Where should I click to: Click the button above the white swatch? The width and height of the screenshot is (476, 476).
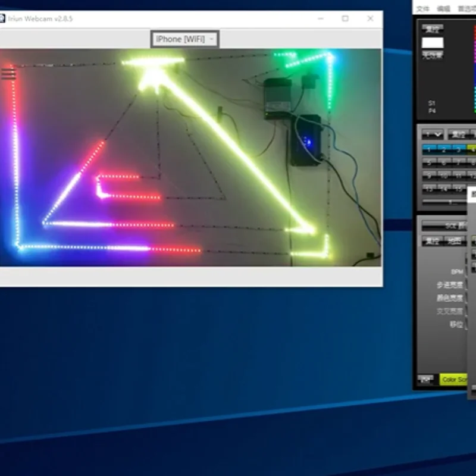(433, 29)
